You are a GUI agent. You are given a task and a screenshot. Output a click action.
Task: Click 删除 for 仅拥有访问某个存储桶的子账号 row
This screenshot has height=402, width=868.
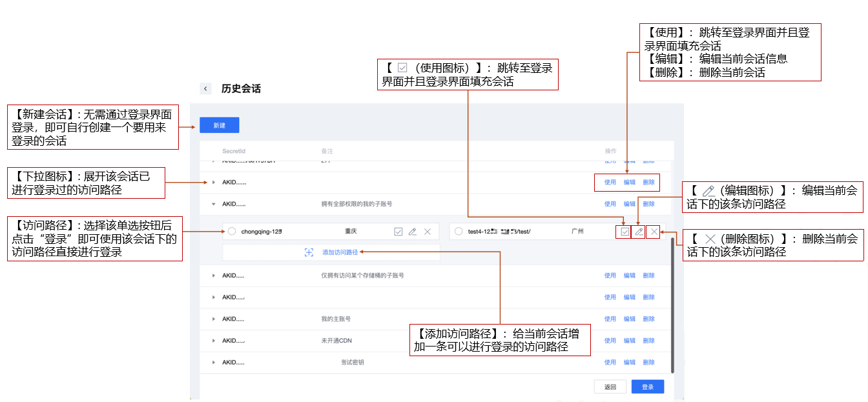click(648, 276)
